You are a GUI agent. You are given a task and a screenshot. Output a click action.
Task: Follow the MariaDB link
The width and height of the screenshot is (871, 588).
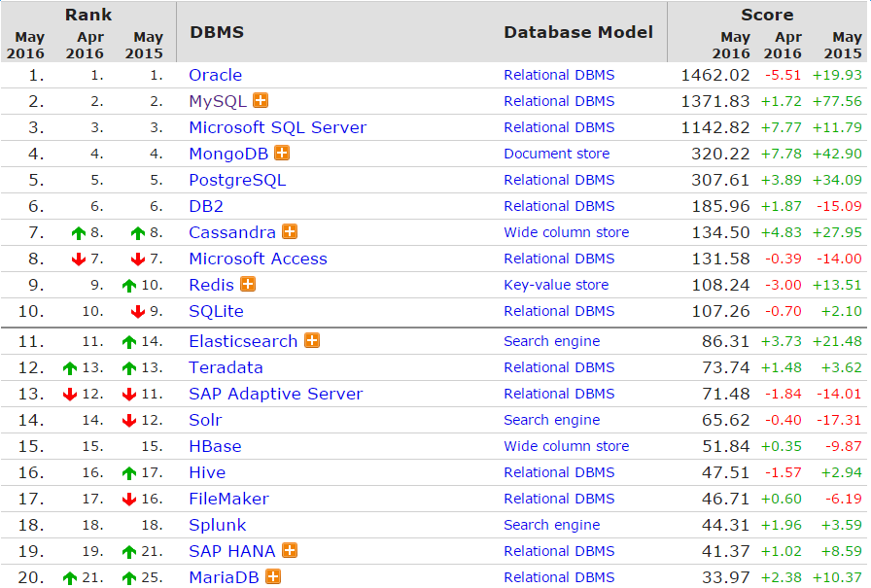click(224, 577)
